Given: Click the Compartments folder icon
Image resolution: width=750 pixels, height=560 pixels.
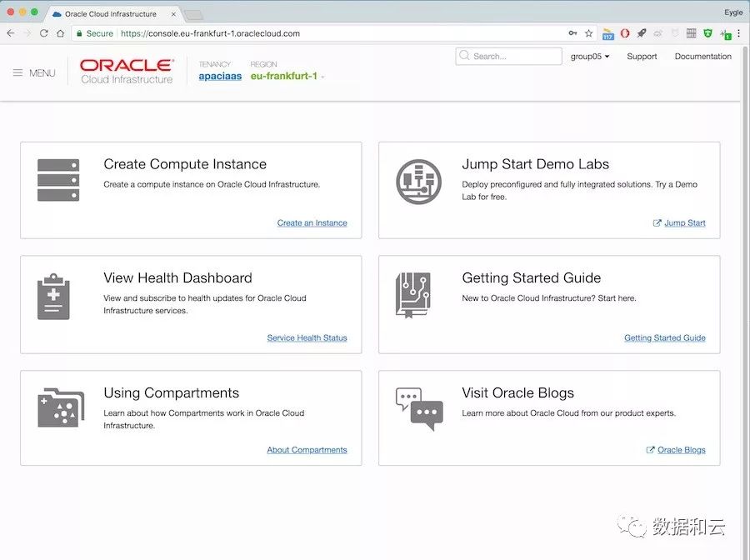Looking at the screenshot, I should point(61,407).
